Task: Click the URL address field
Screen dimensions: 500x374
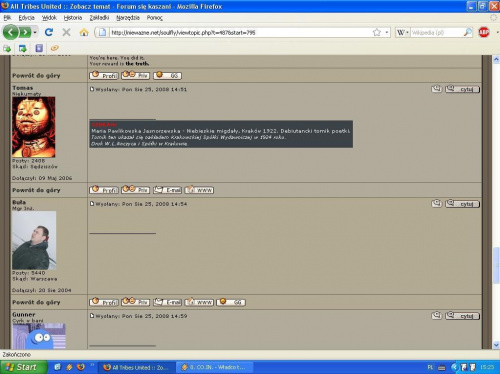Action: (240, 32)
